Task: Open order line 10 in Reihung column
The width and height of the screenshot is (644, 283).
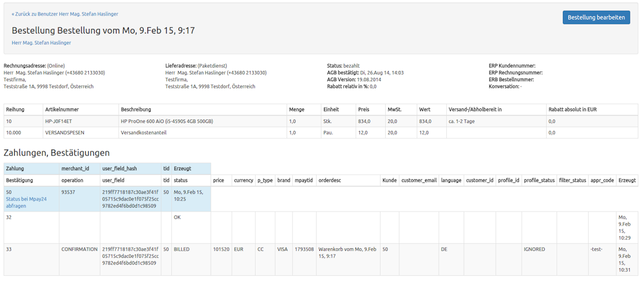Action: (9, 121)
